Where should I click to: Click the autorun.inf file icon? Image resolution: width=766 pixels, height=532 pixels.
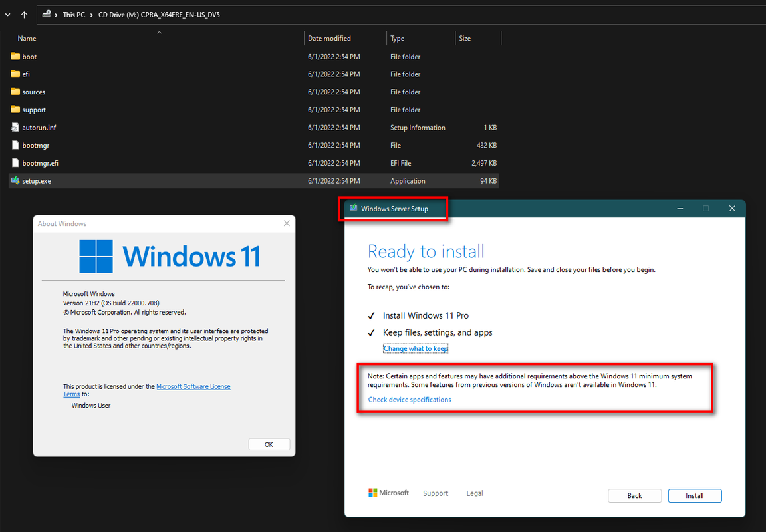tap(15, 128)
